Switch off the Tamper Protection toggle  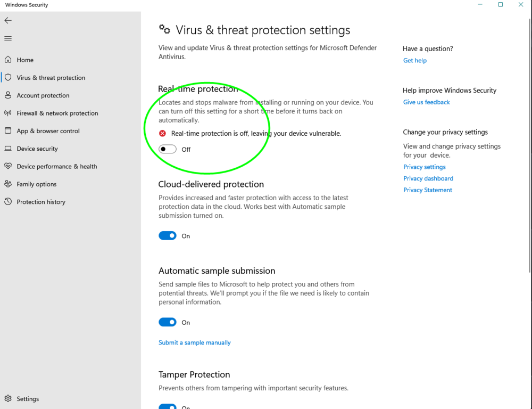pos(168,407)
